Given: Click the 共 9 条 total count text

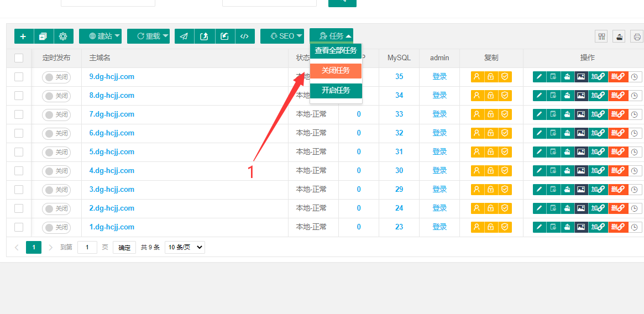Looking at the screenshot, I should (150, 248).
